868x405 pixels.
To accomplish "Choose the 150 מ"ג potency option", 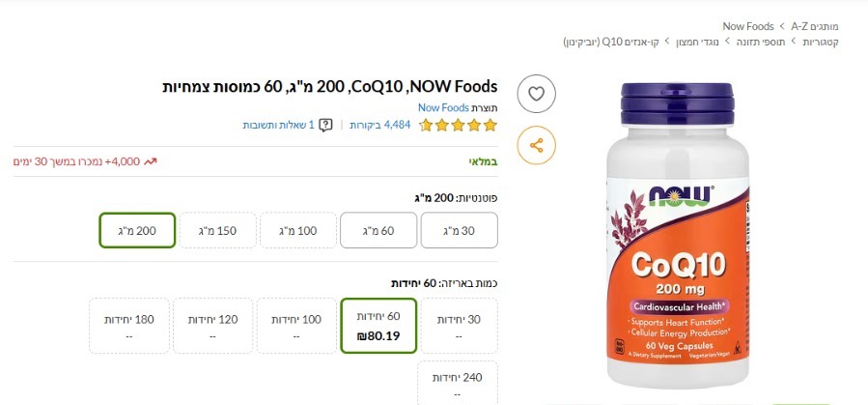I will click(217, 230).
